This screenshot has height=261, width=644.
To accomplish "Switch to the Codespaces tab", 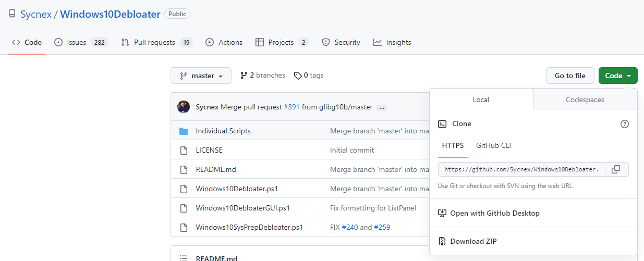I will pyautogui.click(x=585, y=99).
